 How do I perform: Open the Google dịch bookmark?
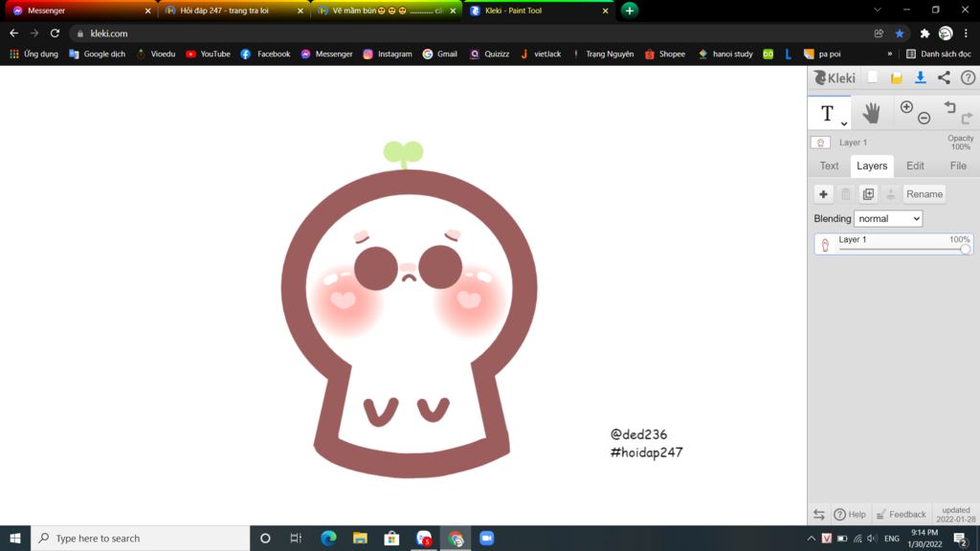[97, 54]
